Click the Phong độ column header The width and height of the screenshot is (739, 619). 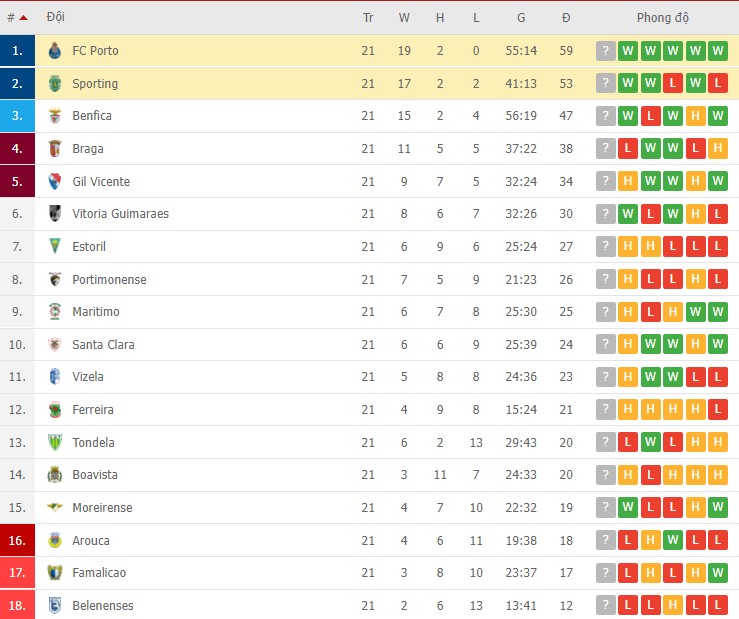(x=663, y=18)
